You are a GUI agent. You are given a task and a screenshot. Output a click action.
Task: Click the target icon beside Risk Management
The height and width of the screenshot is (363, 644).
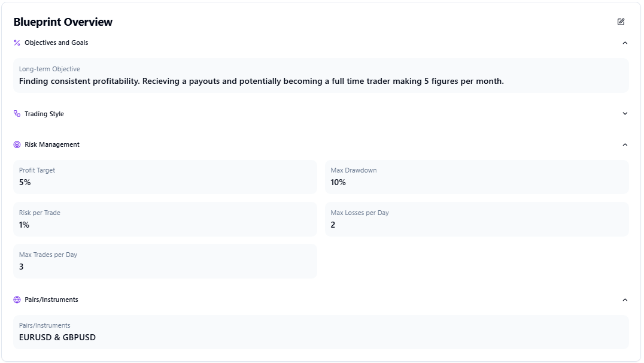click(17, 145)
